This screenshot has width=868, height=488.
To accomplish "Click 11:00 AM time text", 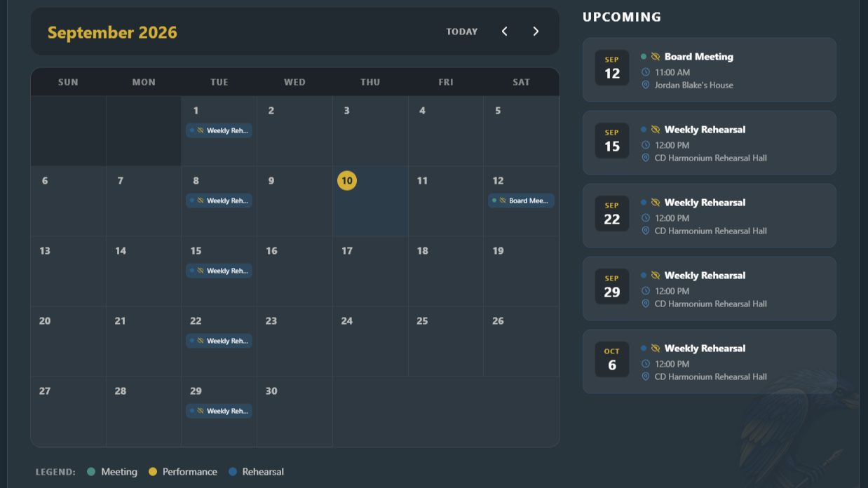I will tap(672, 72).
